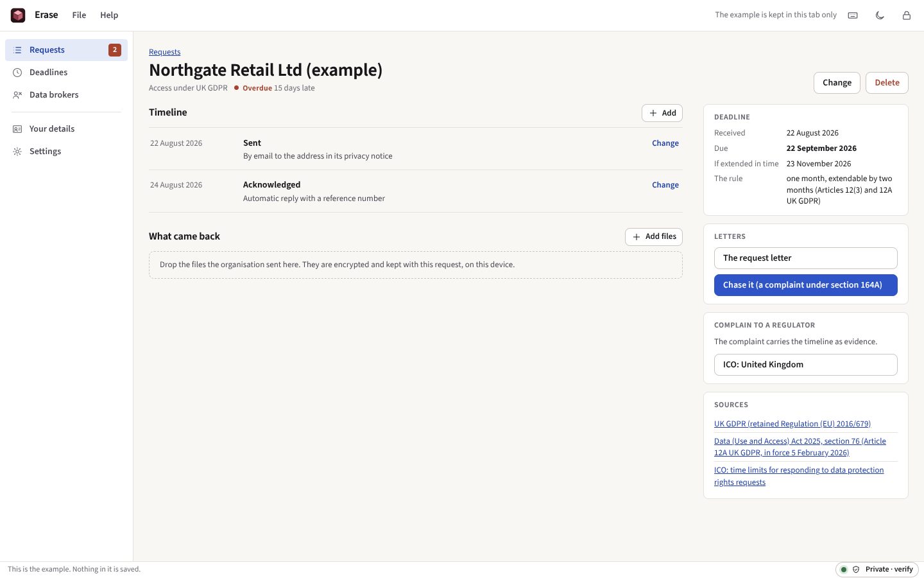Screen dimensions: 924x578
Task: Click the rule text about Articles 12(3) and 12A
Action: [x=839, y=190]
